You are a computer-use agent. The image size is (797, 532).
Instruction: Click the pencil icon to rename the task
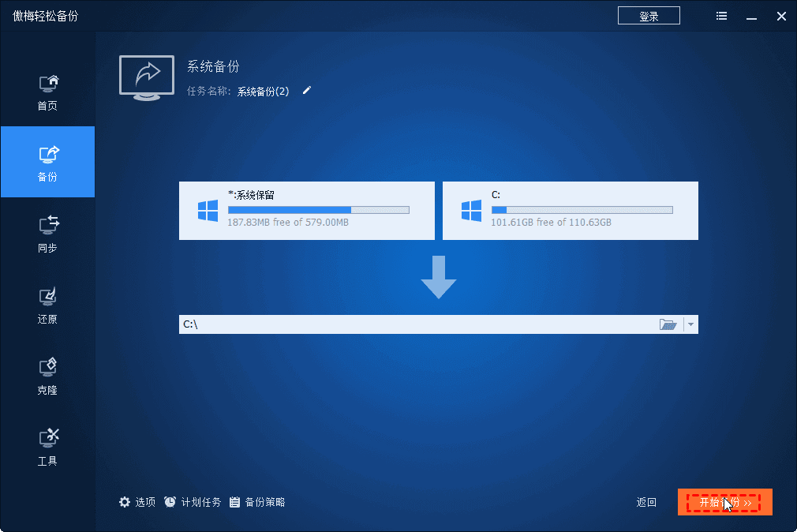click(x=306, y=91)
